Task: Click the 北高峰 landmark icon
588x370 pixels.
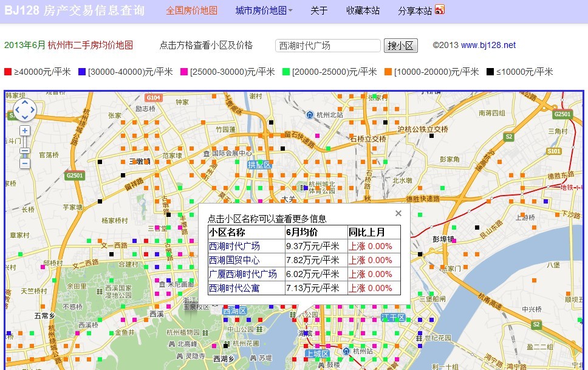Action: (172, 344)
